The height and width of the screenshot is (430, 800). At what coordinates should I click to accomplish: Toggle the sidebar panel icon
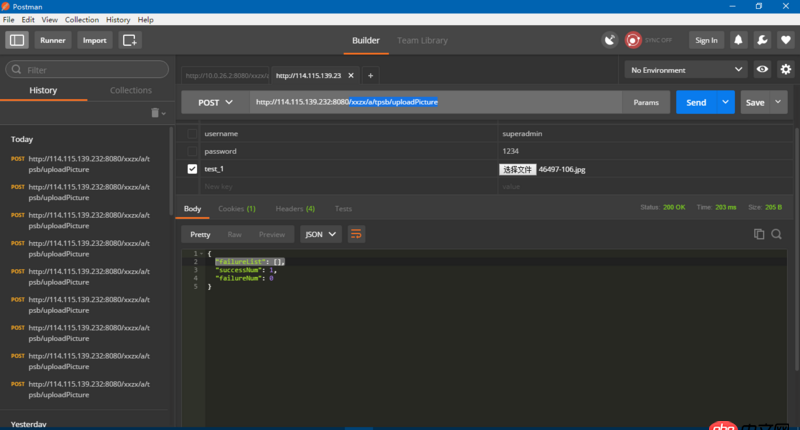tap(17, 40)
